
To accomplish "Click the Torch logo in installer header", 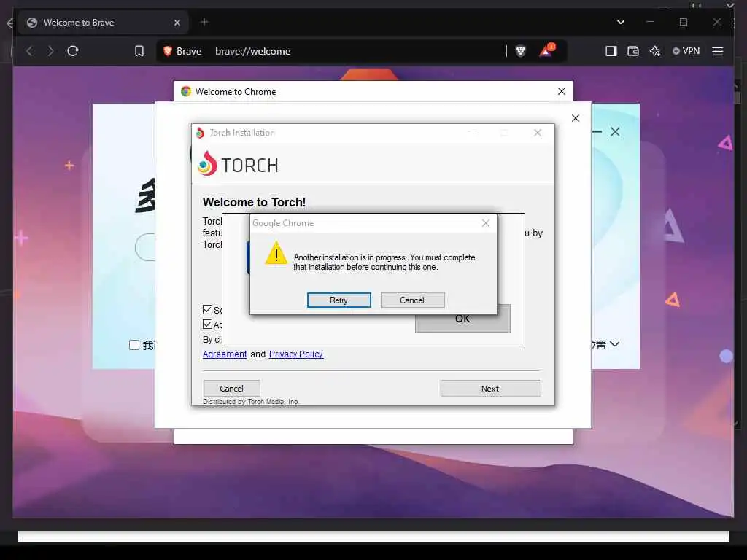I will (238, 164).
